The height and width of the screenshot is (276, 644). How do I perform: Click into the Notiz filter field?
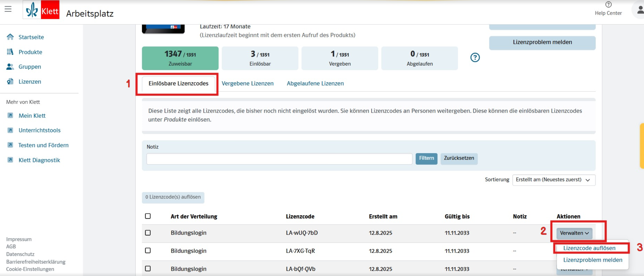(279, 159)
